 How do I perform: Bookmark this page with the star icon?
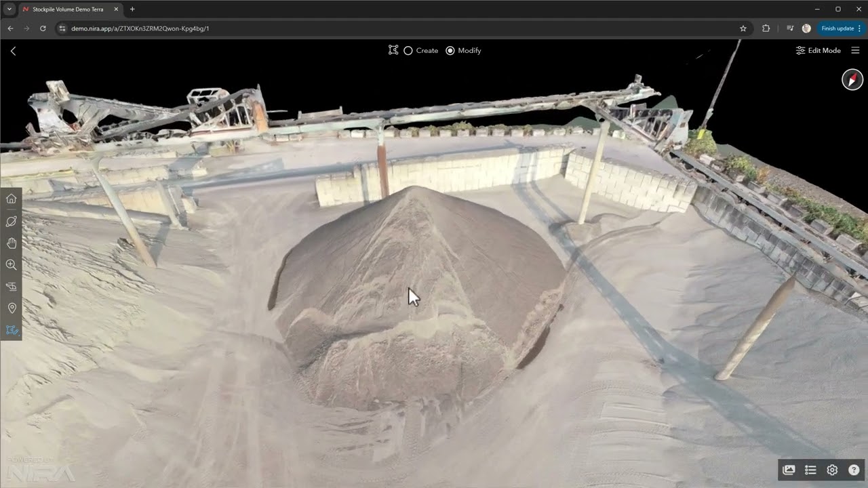(743, 28)
